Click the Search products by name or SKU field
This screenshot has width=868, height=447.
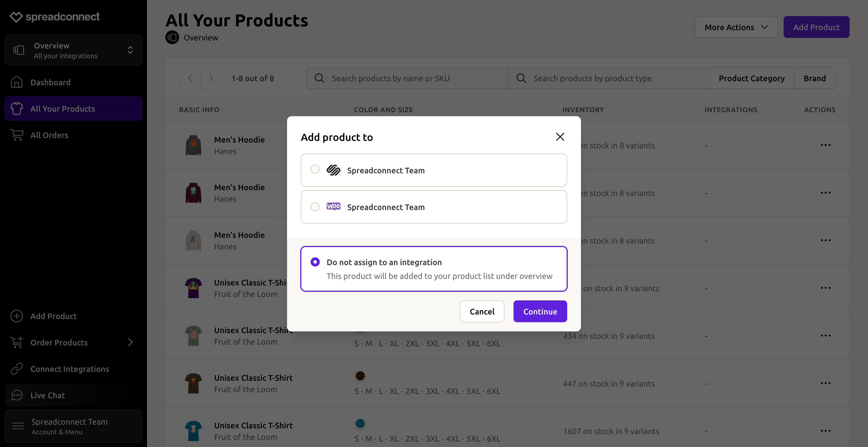click(407, 78)
